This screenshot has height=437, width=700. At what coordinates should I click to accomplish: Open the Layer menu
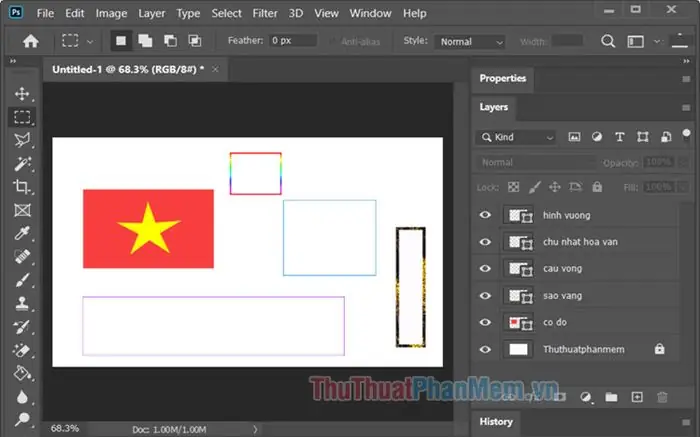151,13
